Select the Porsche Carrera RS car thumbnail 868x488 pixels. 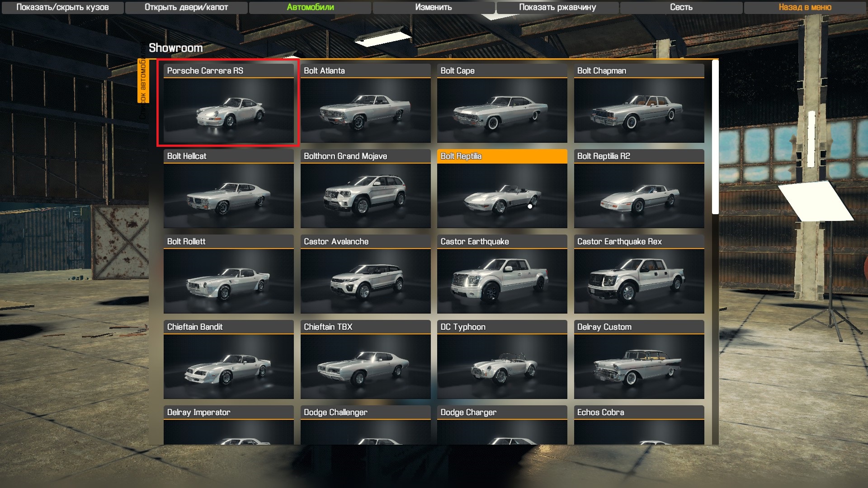[x=228, y=103]
